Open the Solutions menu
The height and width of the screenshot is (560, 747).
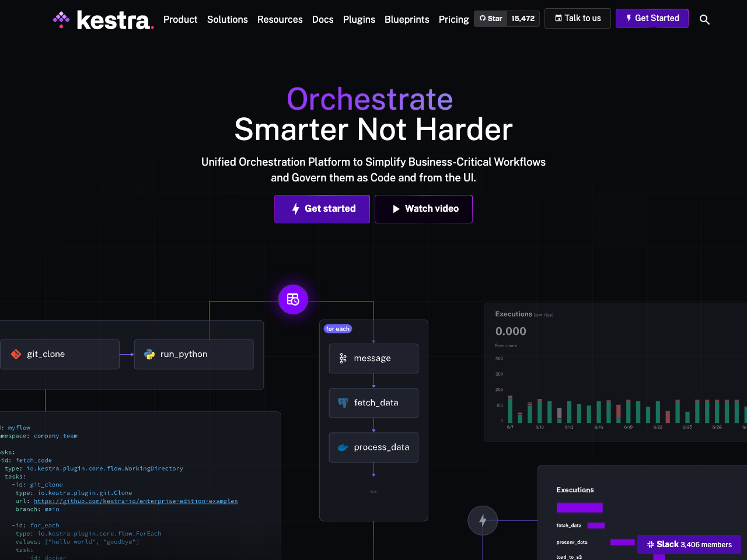[x=228, y=19]
